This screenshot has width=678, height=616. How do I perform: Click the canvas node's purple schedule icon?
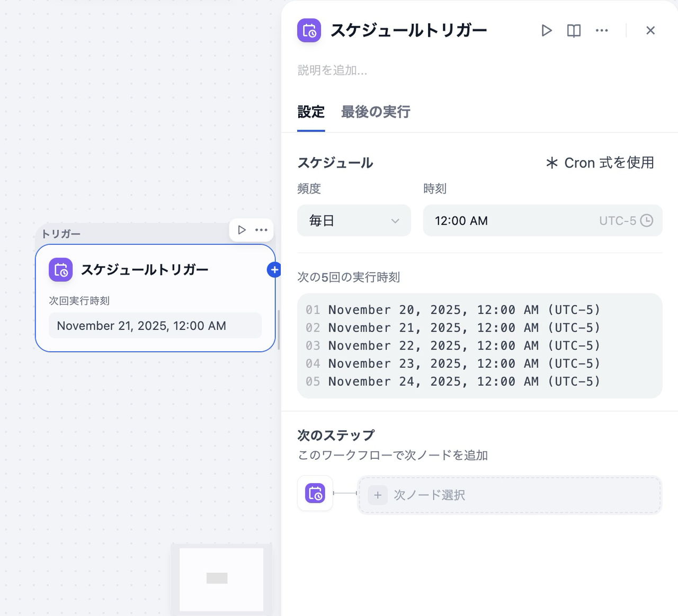(61, 270)
